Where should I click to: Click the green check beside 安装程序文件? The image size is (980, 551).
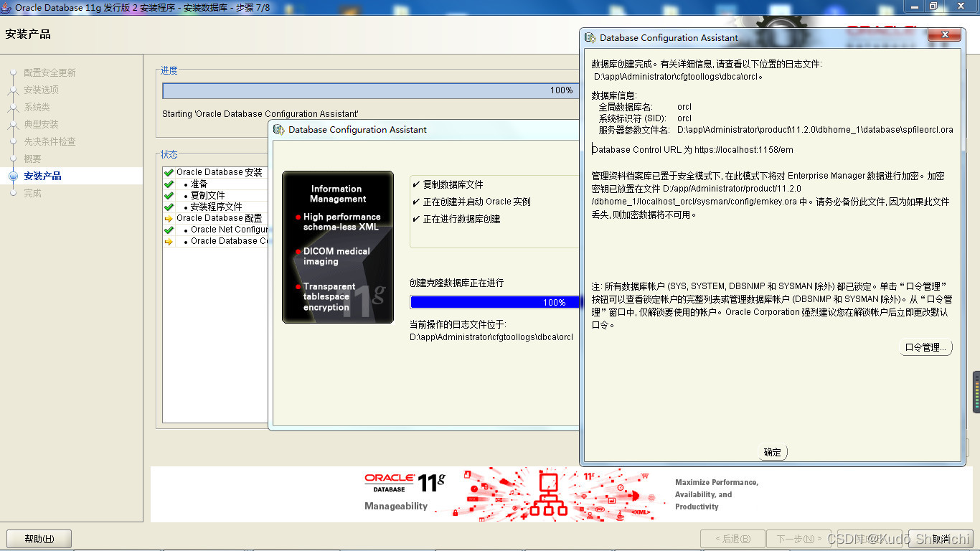pyautogui.click(x=169, y=207)
